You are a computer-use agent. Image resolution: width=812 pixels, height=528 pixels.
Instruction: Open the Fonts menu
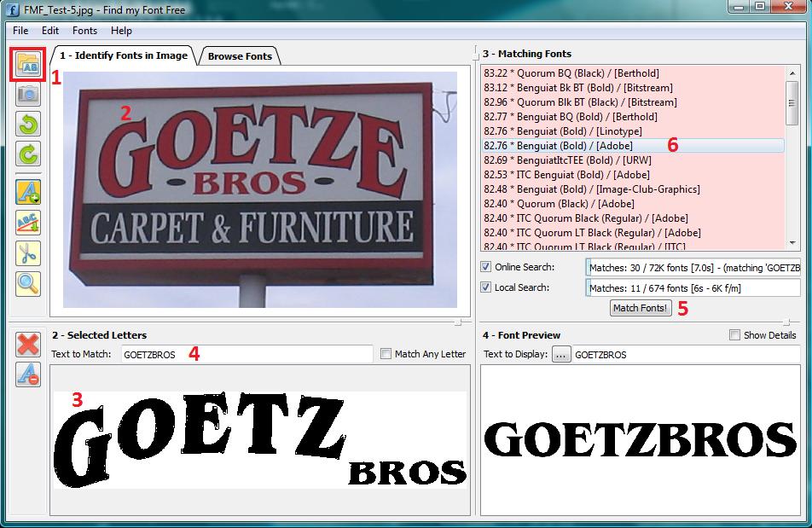click(84, 31)
